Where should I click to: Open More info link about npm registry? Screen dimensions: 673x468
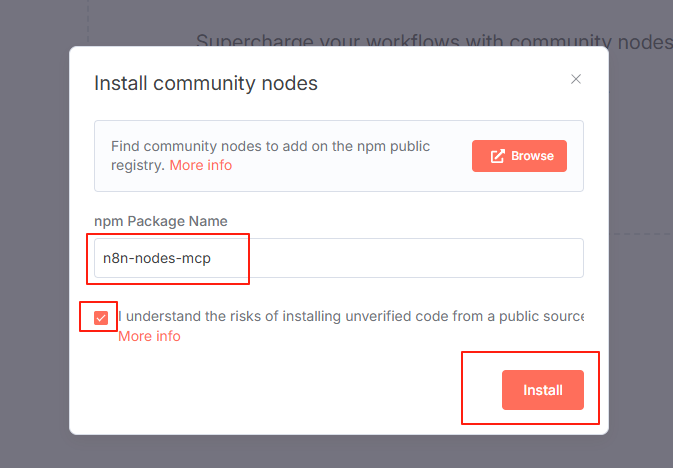click(200, 165)
